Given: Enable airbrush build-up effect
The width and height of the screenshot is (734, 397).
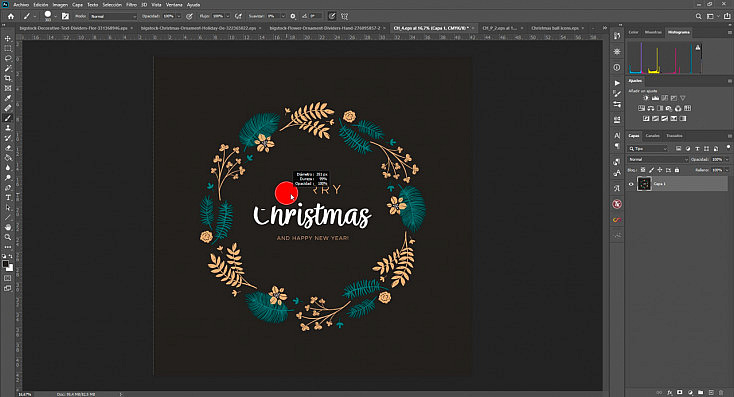Looking at the screenshot, I should (238, 16).
